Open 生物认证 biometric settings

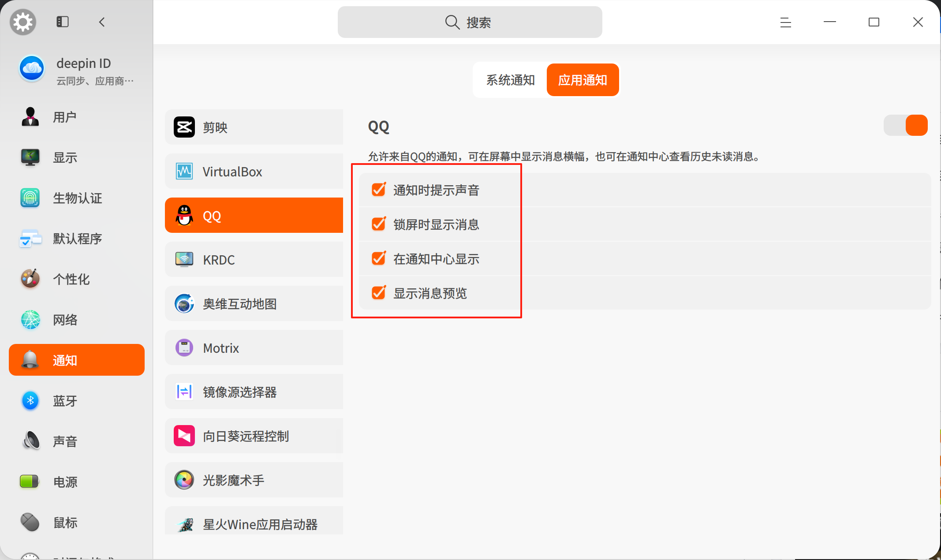point(77,198)
